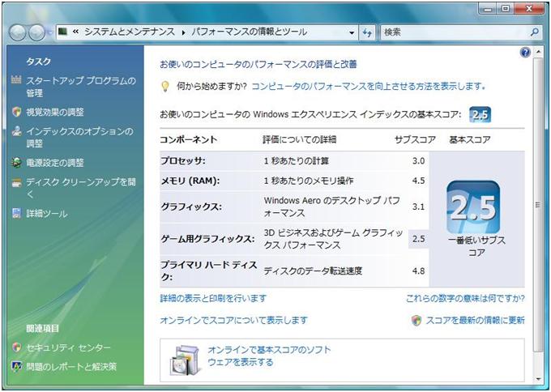Click これらの数字の意味は何ですか? link
Viewport: 551px width, 392px height.
pos(465,299)
